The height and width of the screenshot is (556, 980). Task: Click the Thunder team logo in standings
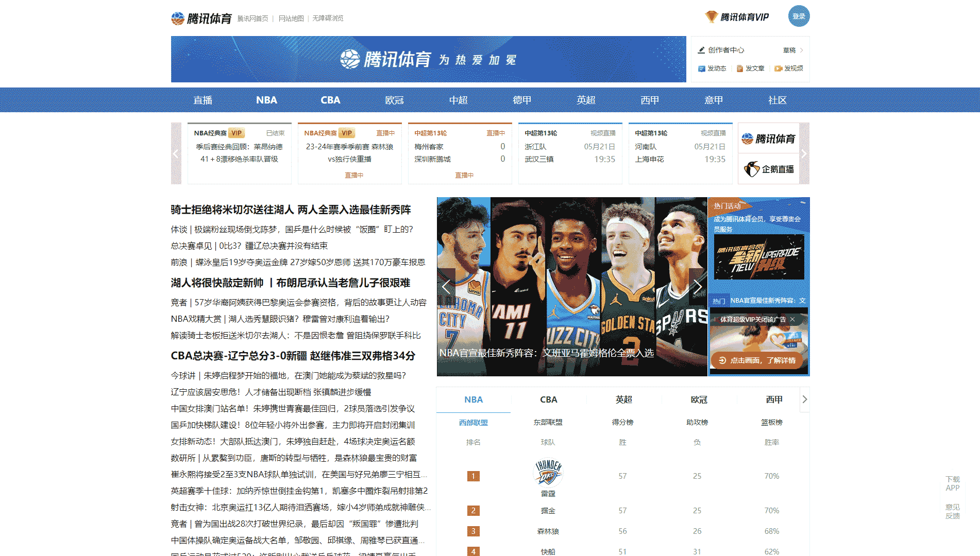[548, 473]
